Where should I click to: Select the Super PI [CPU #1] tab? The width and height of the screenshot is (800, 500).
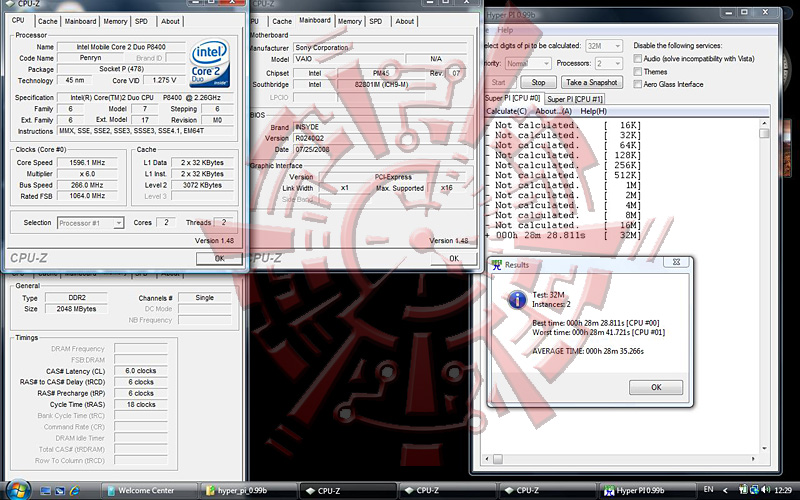coord(575,99)
